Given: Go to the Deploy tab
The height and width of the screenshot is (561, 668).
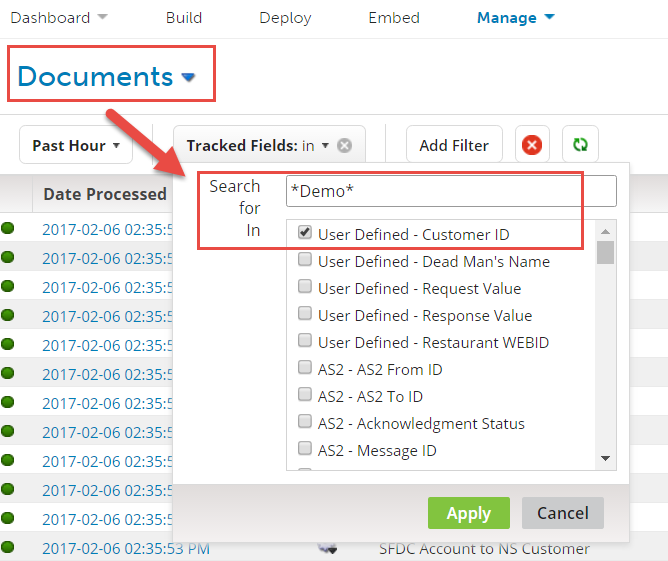Looking at the screenshot, I should tap(285, 18).
